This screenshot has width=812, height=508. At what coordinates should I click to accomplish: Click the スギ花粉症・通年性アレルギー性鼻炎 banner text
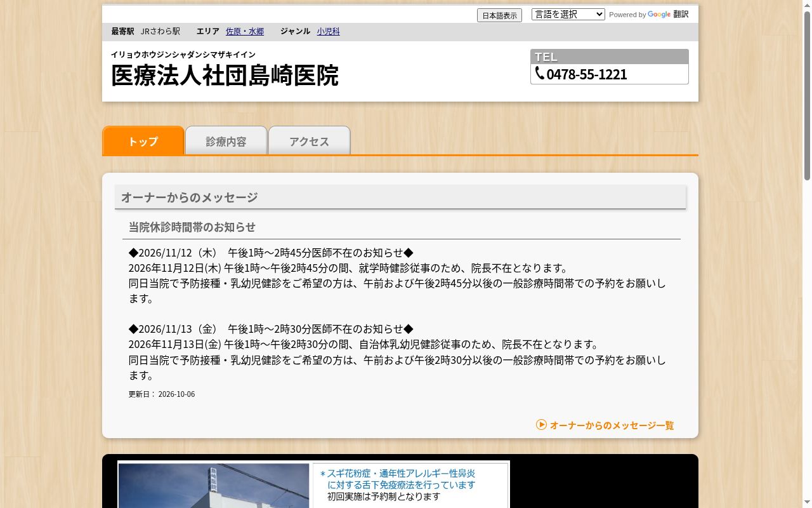pos(401,473)
